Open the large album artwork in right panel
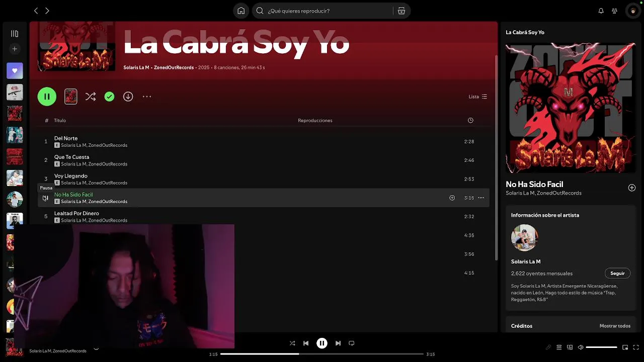 point(571,108)
